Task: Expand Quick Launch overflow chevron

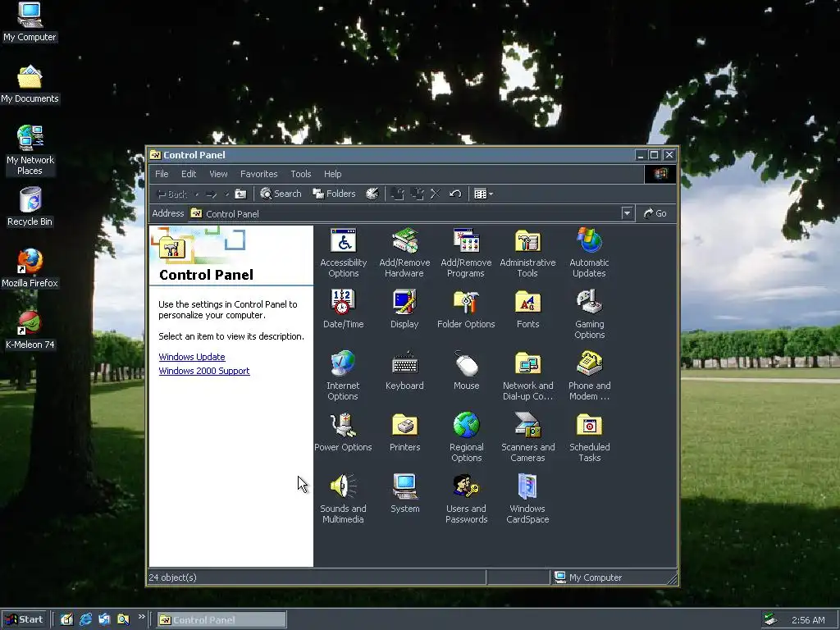Action: point(141,617)
